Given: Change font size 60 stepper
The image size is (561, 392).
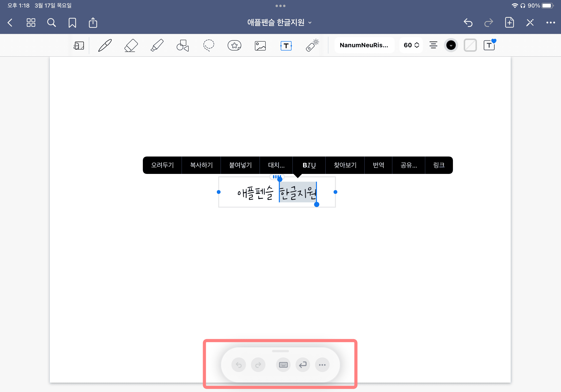Looking at the screenshot, I should [411, 45].
